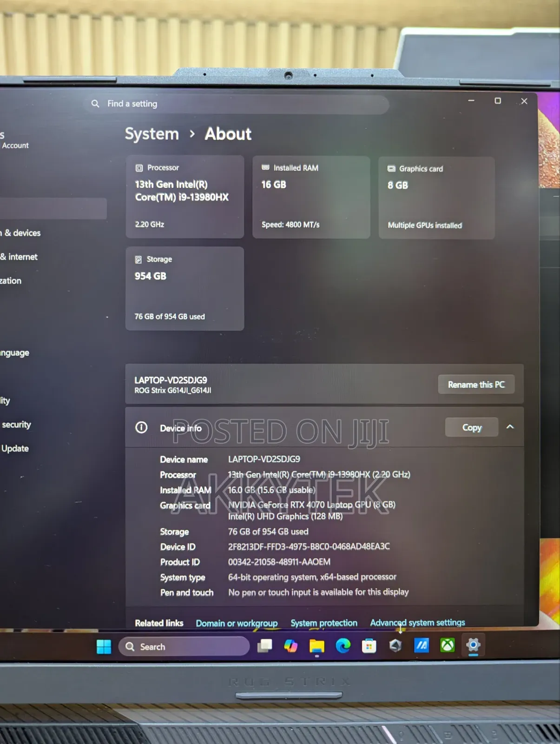Click the About breadcrumb heading
The width and height of the screenshot is (560, 744).
click(228, 134)
